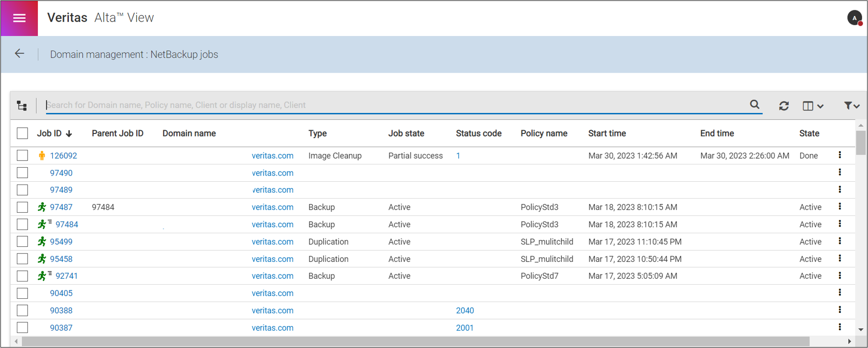Select checkbox for job 95499
The image size is (868, 348).
22,242
